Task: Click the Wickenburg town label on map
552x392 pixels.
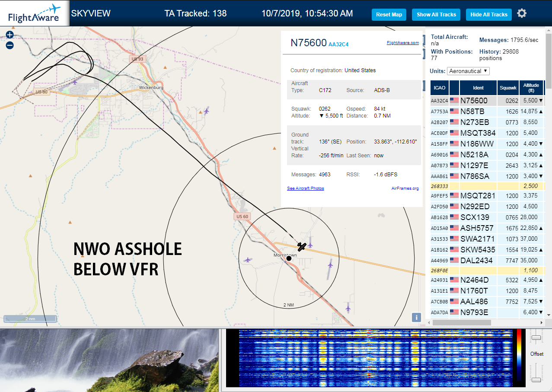Action: click(x=151, y=88)
